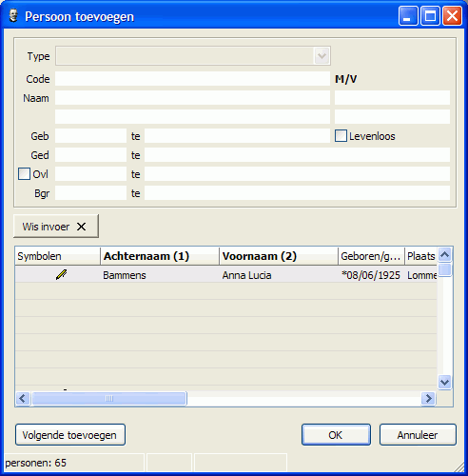Click the scroll down arrow of person list

[x=444, y=382]
